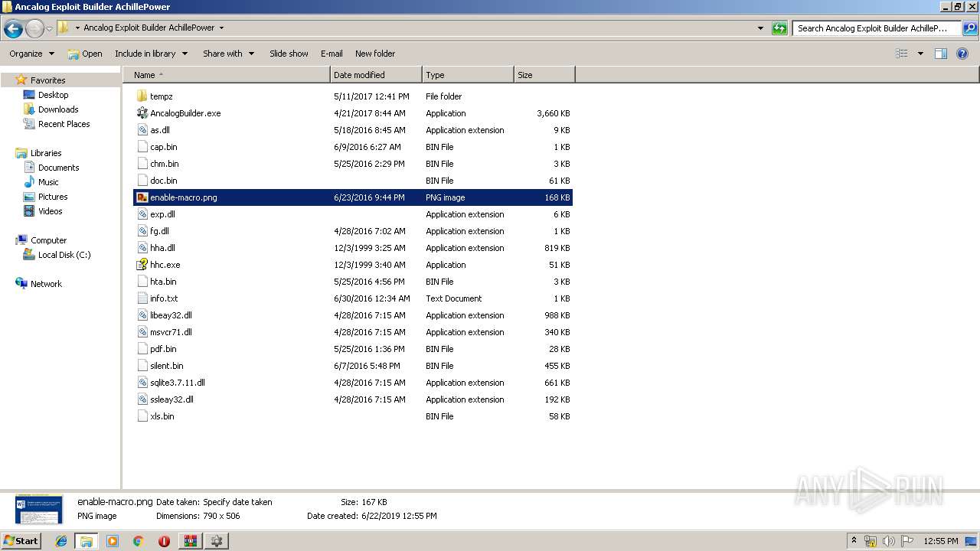The height and width of the screenshot is (551, 980).
Task: Open Local Disk (C:)
Action: pyautogui.click(x=64, y=255)
